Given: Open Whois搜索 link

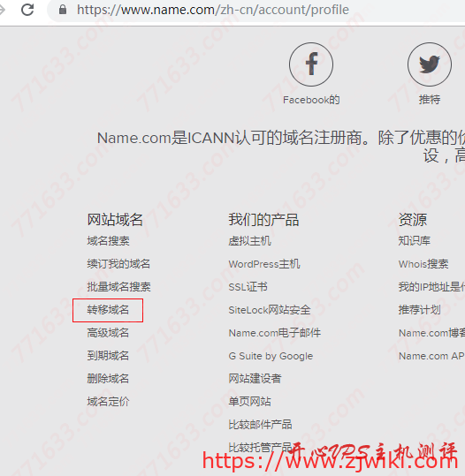Looking at the screenshot, I should click(x=423, y=264).
